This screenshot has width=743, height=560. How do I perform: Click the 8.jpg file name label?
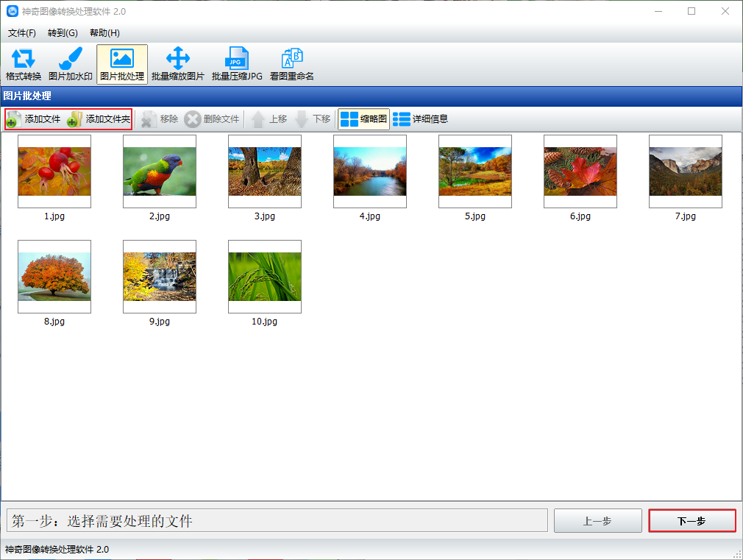(54, 322)
